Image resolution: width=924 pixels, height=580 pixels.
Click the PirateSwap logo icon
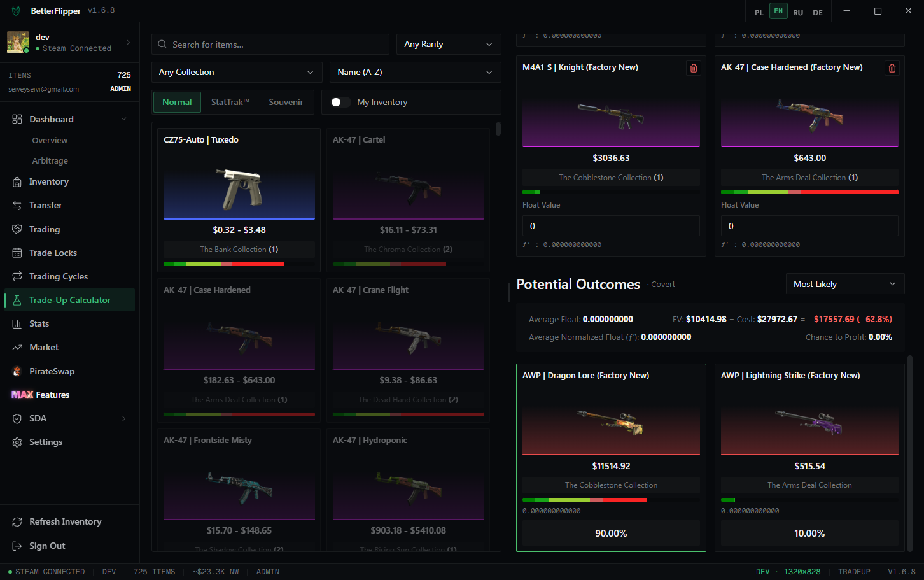point(17,371)
